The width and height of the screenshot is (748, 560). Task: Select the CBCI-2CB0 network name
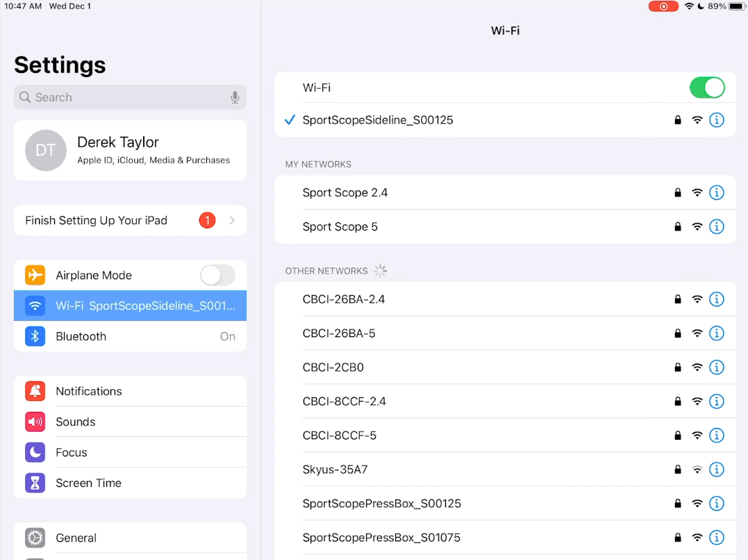point(333,367)
